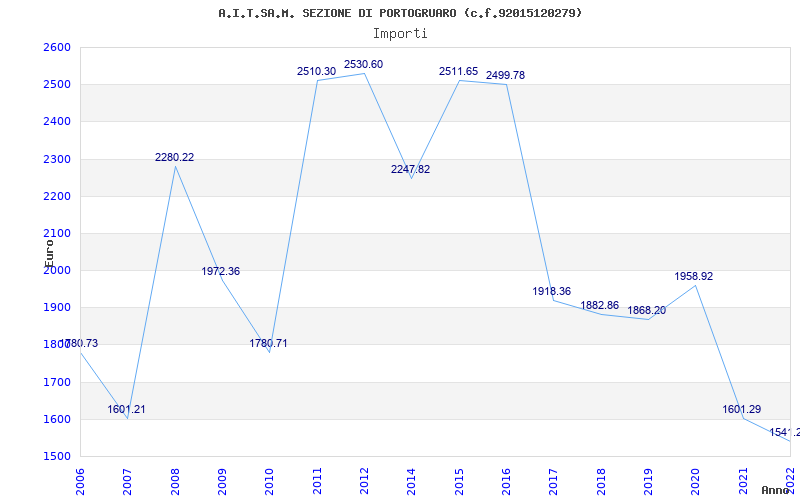Click the 2020 x-axis year label
Screen dimensions: 800x500
click(696, 482)
